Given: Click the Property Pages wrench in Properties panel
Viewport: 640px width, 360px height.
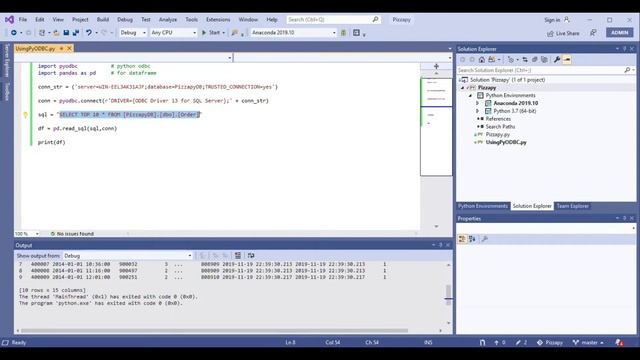Looking at the screenshot, I should (484, 239).
